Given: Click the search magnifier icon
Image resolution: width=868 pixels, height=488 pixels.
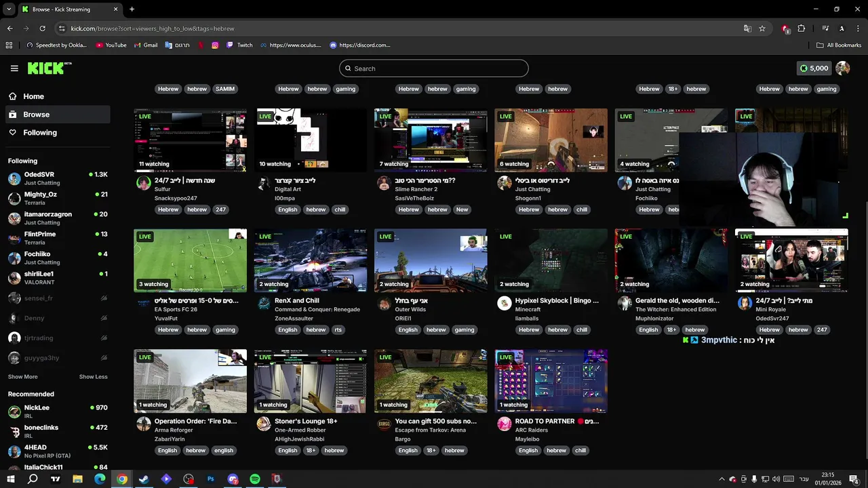Looking at the screenshot, I should [348, 68].
